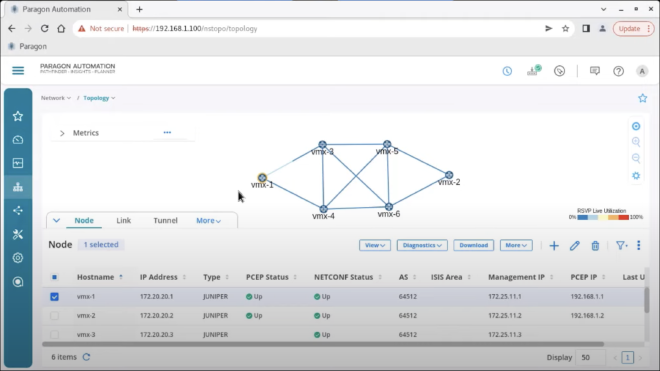
Task: Open Favorites star in left sidebar
Action: 18,116
